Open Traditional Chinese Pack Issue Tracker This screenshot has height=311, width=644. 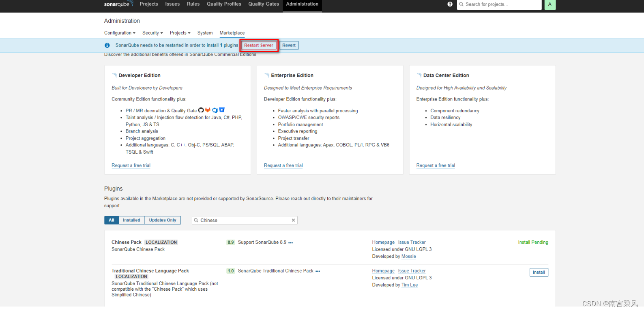[412, 271]
